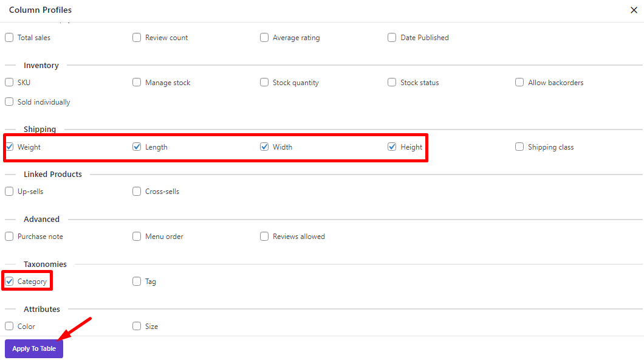Click the Apply To Table button

[34, 348]
